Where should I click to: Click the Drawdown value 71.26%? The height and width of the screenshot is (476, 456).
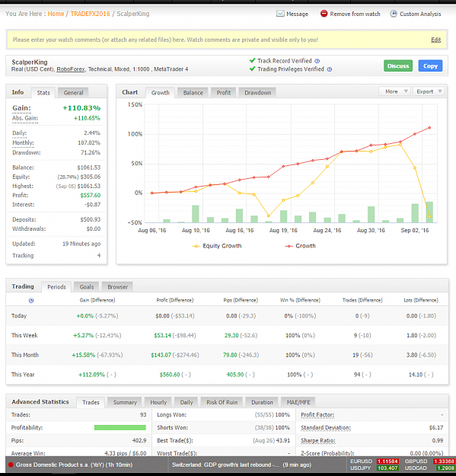(91, 152)
